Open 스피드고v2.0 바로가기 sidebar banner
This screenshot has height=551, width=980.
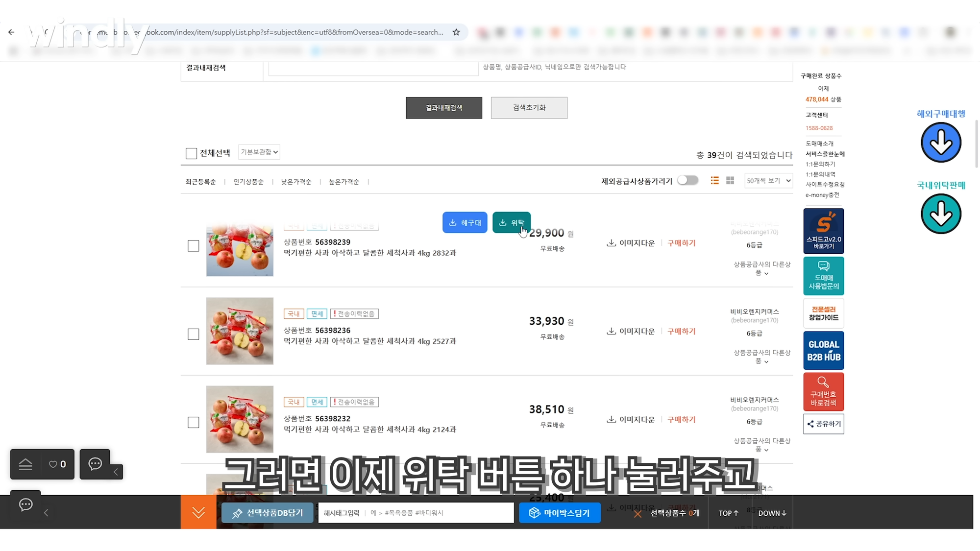(x=823, y=230)
